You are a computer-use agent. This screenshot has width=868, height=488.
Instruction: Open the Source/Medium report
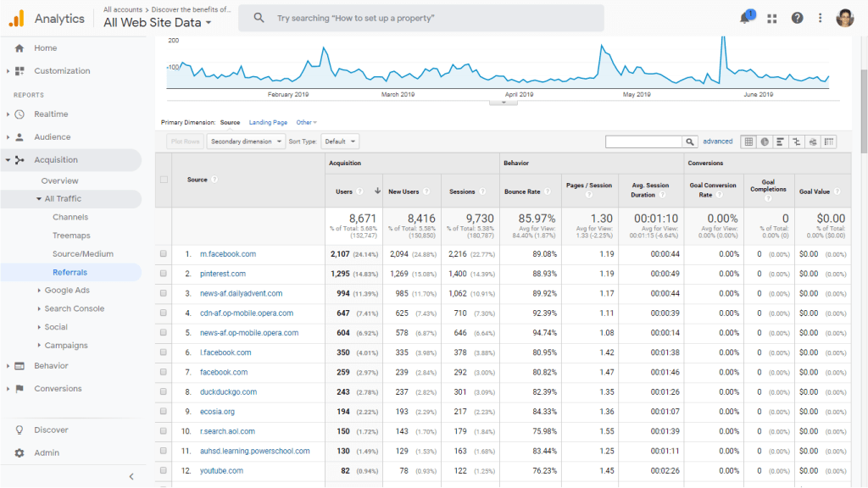click(83, 254)
